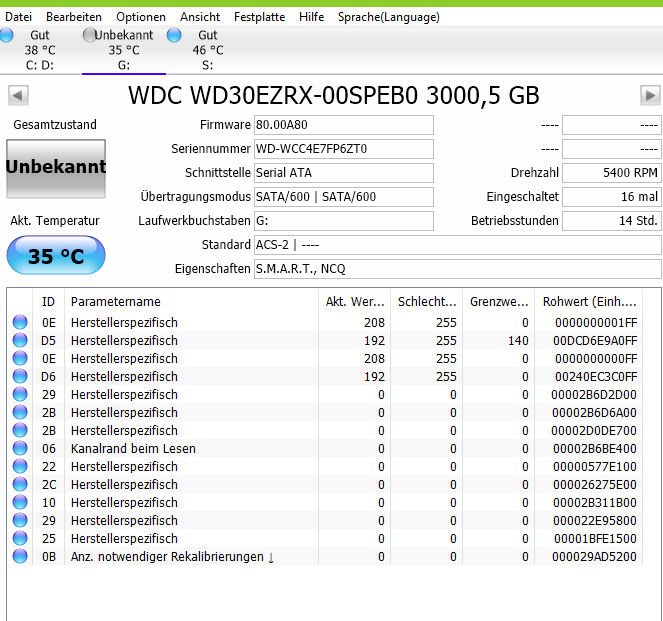The width and height of the screenshot is (663, 621).
Task: Click the Betriebsstunden field 14 Std.
Action: pyautogui.click(x=611, y=221)
